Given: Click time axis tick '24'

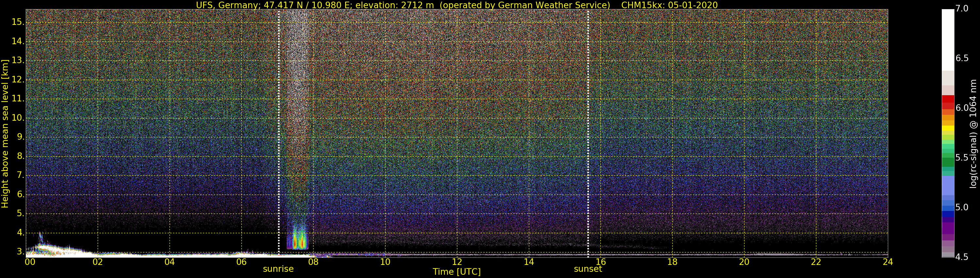Looking at the screenshot, I should point(888,262).
